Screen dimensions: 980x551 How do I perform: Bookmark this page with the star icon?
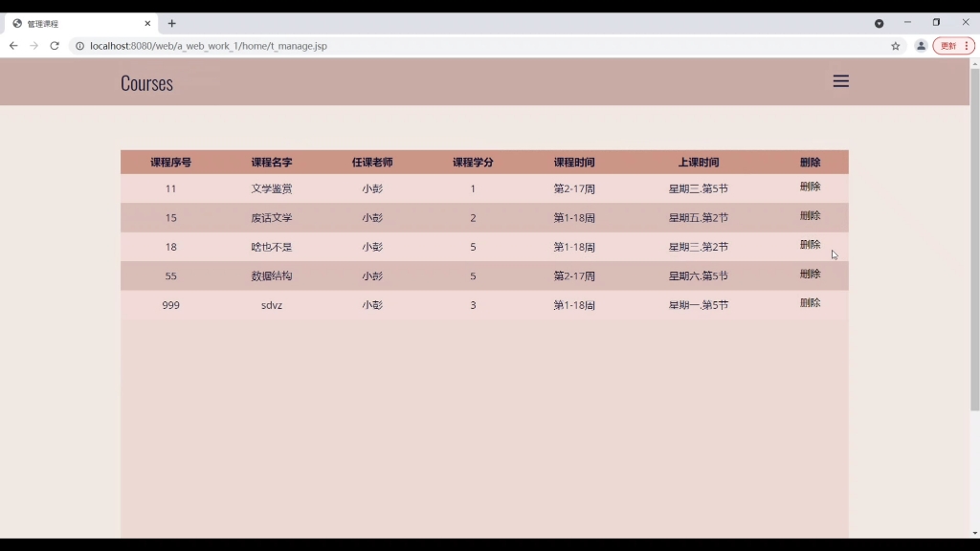point(894,45)
